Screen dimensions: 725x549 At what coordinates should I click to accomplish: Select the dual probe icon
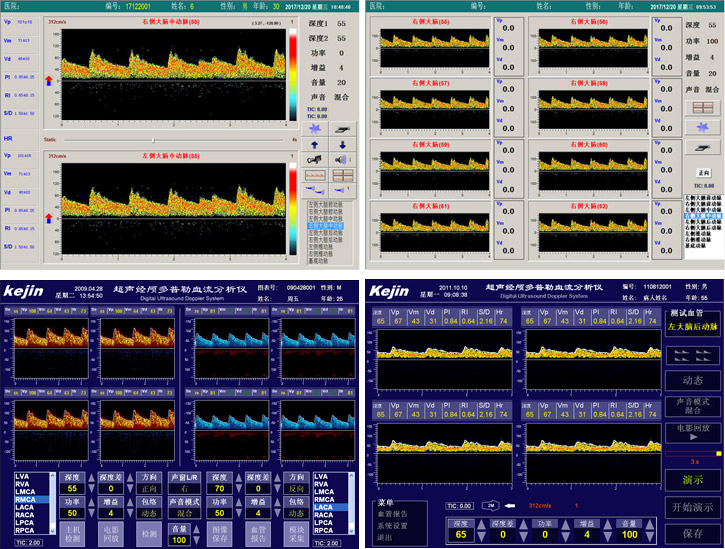[315, 190]
